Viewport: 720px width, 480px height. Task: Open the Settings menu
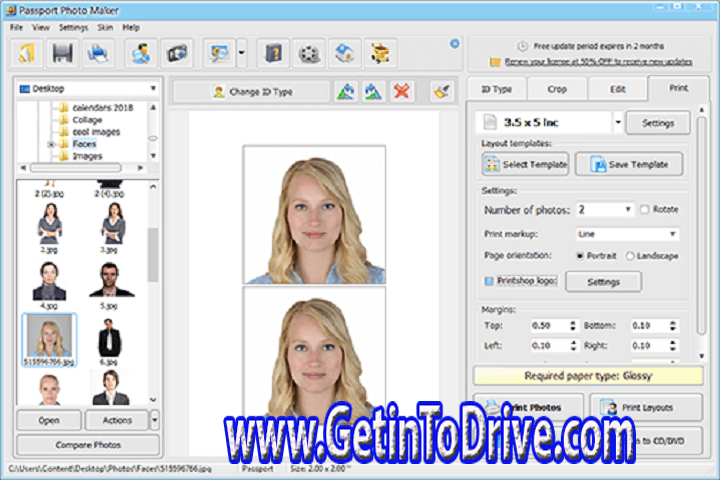click(73, 28)
